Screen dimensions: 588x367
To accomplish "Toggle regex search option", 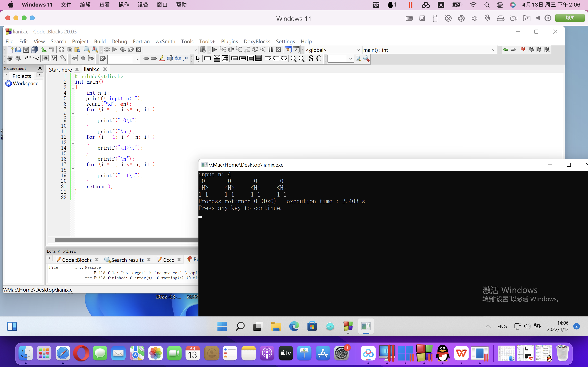I will (x=186, y=59).
